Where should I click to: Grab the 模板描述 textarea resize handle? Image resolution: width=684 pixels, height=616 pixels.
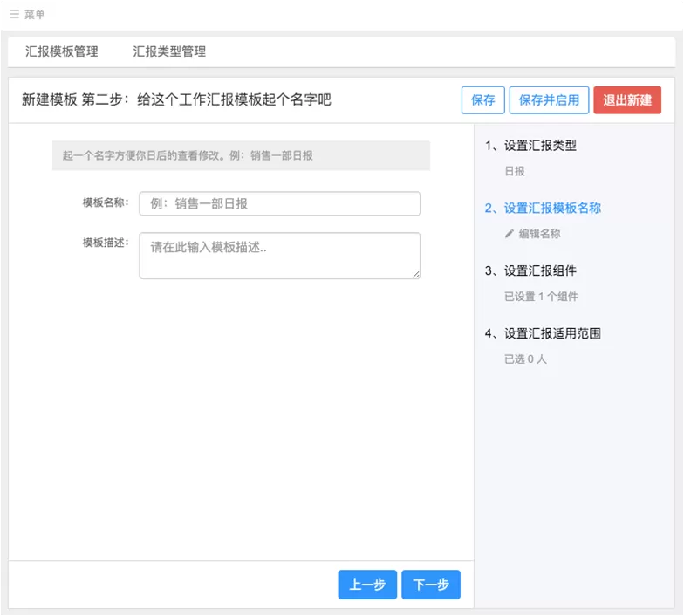(415, 274)
